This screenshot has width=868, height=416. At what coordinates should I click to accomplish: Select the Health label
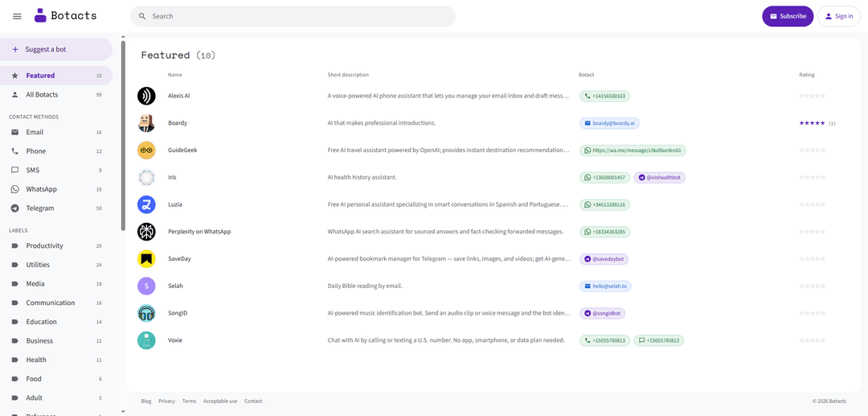pyautogui.click(x=56, y=360)
